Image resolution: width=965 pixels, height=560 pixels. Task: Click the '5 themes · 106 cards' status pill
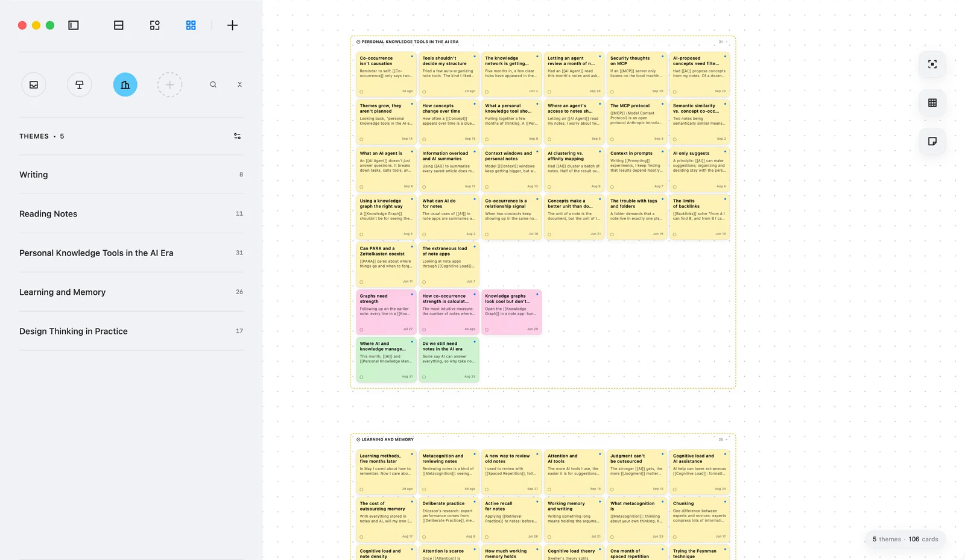pos(905,540)
